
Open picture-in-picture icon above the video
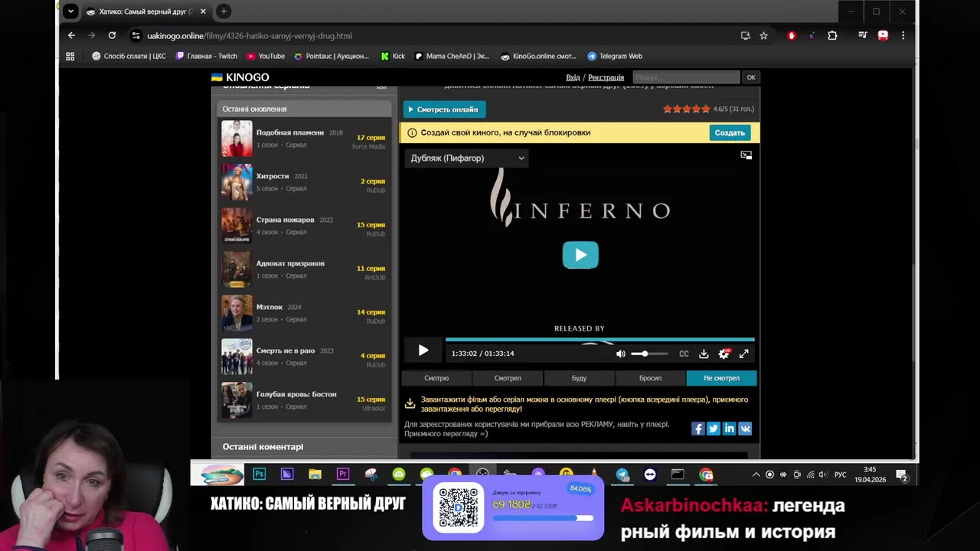[746, 155]
